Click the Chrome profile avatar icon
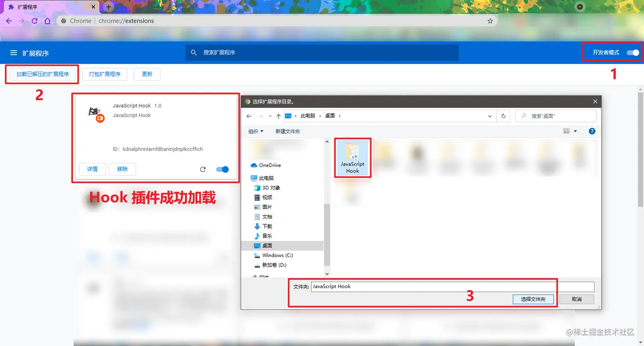This screenshot has height=346, width=644. (580, 7)
